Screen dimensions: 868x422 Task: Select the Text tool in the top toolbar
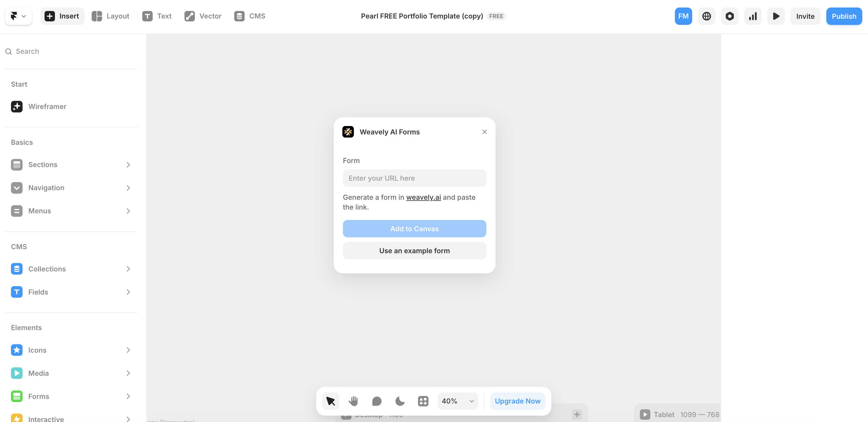[x=157, y=16]
